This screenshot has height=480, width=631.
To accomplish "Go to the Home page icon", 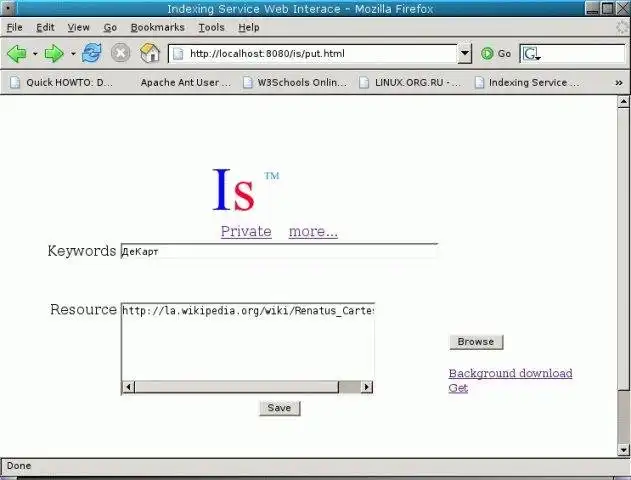I will pyautogui.click(x=149, y=53).
